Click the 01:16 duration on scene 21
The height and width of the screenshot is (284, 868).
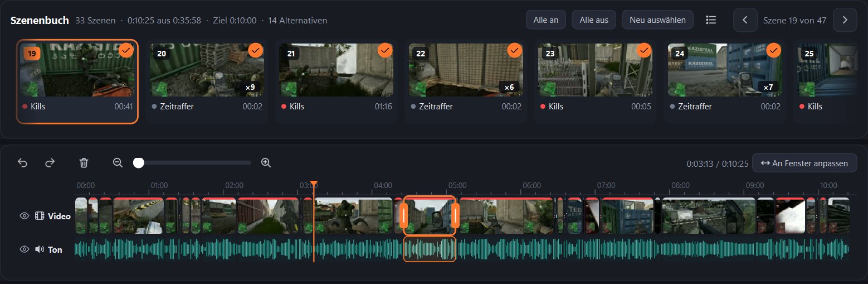383,106
